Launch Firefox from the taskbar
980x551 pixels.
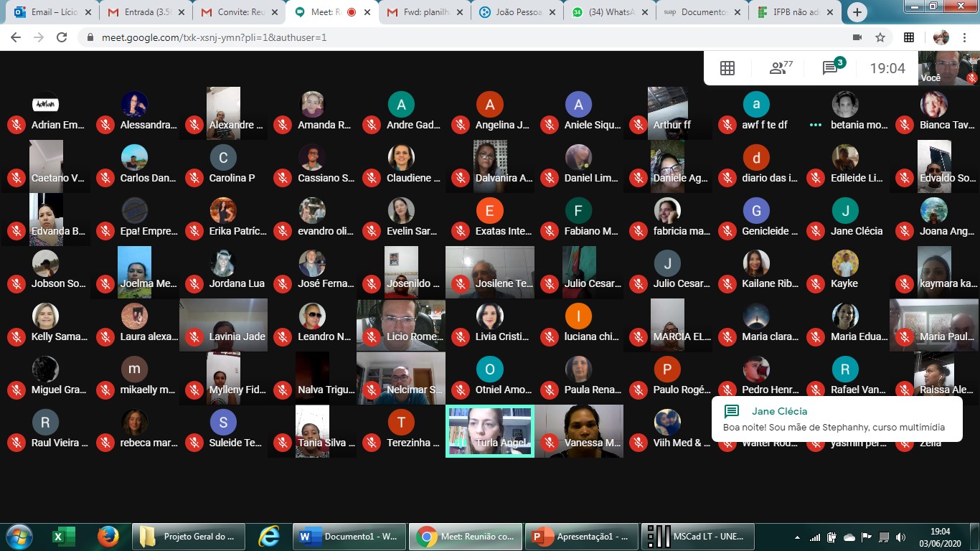108,537
